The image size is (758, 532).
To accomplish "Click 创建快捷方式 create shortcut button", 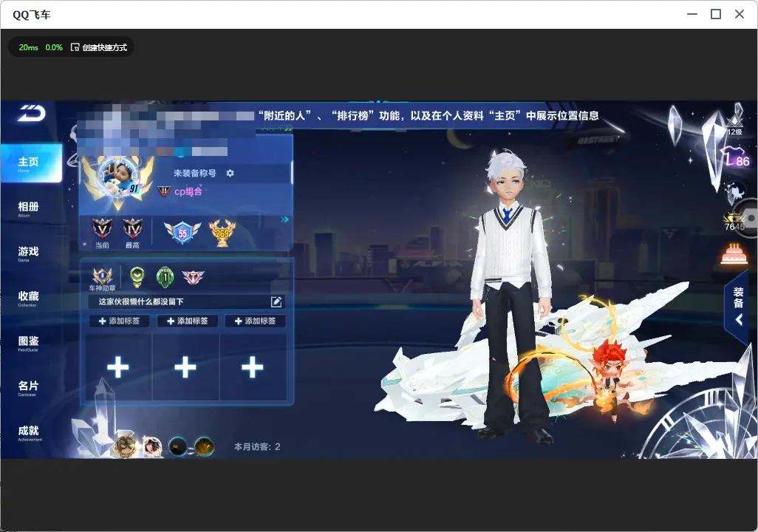I will [x=99, y=47].
